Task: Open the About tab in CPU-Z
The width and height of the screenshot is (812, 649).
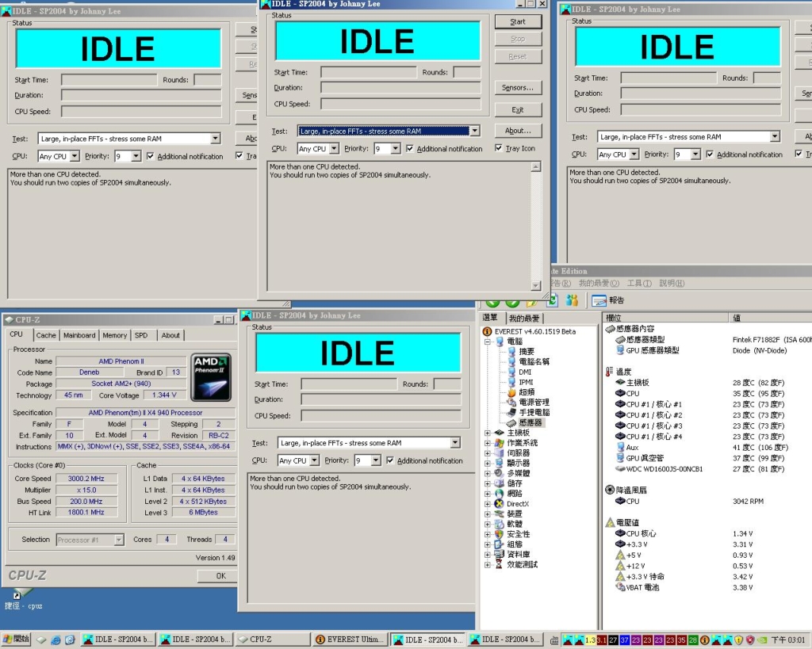Action: click(170, 335)
